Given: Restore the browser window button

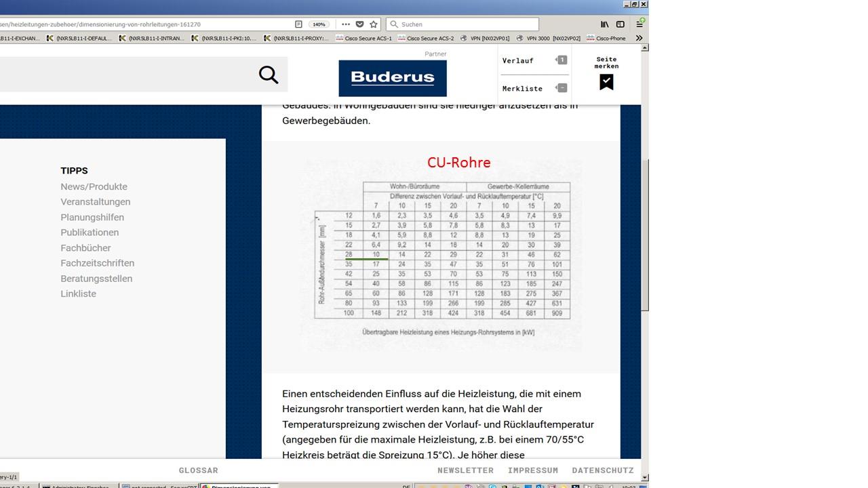Looking at the screenshot, I should [635, 4].
